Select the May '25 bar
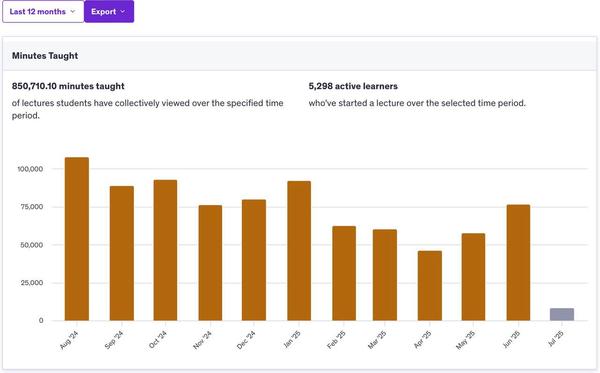Screen dimensions: 600x373 [473, 277]
